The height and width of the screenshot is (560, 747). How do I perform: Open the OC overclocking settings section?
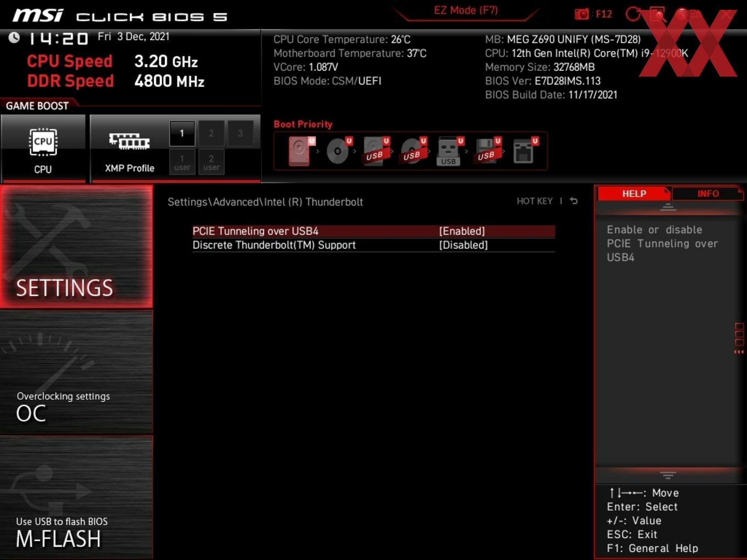(x=76, y=373)
